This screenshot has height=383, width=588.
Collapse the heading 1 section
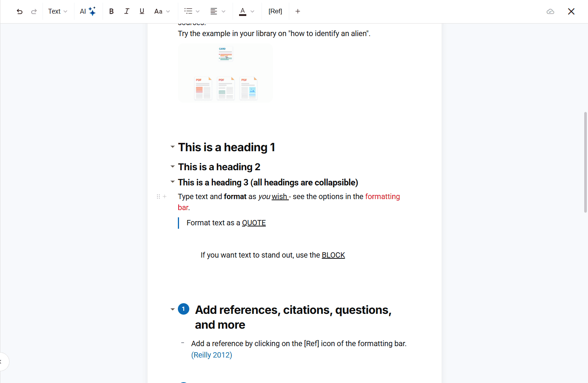(173, 147)
